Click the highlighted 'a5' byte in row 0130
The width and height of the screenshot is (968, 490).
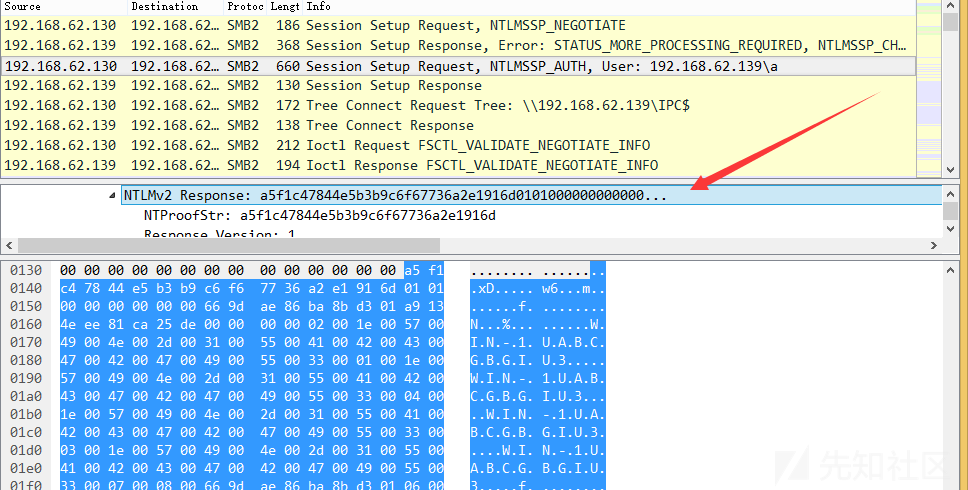[x=412, y=270]
